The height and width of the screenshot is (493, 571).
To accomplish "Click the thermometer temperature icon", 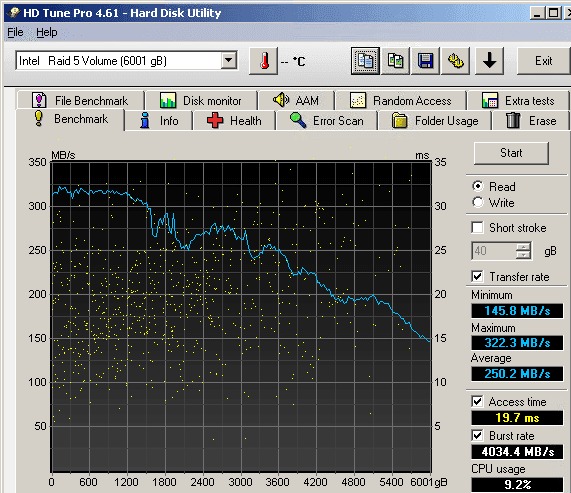I will point(264,61).
